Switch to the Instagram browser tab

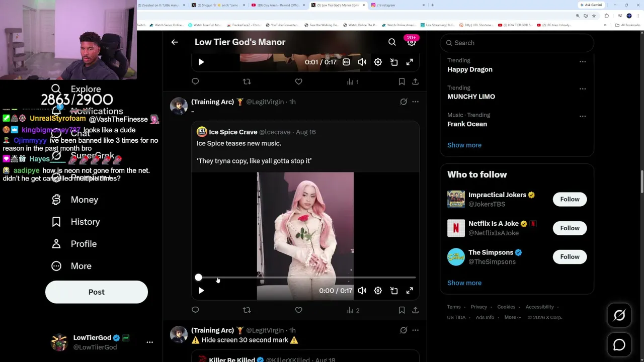(397, 5)
